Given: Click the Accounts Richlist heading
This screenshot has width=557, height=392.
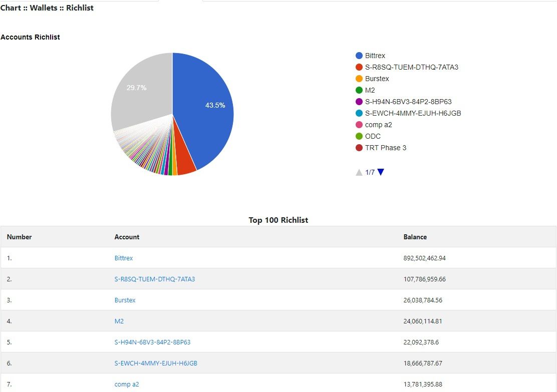Looking at the screenshot, I should [x=30, y=37].
